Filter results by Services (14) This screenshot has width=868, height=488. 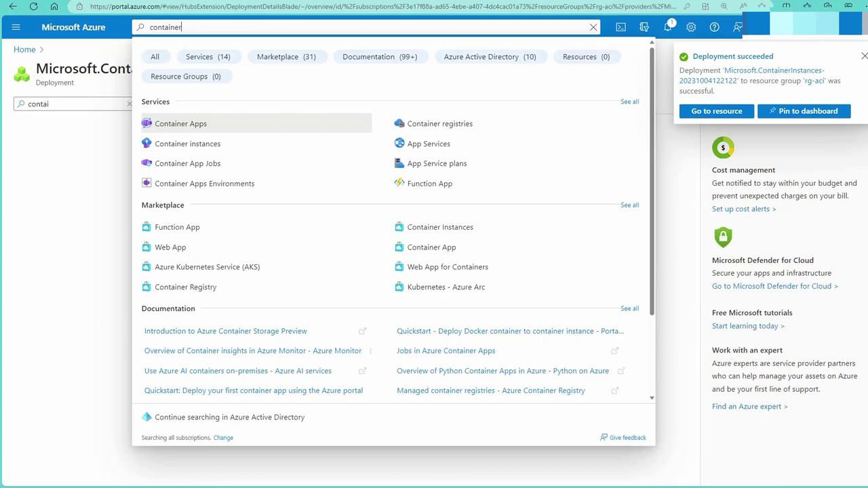208,57
